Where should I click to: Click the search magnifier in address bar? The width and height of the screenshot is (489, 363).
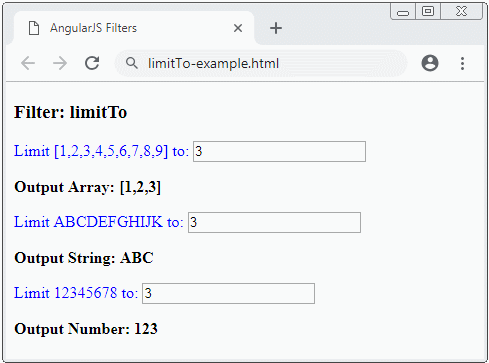click(x=132, y=63)
